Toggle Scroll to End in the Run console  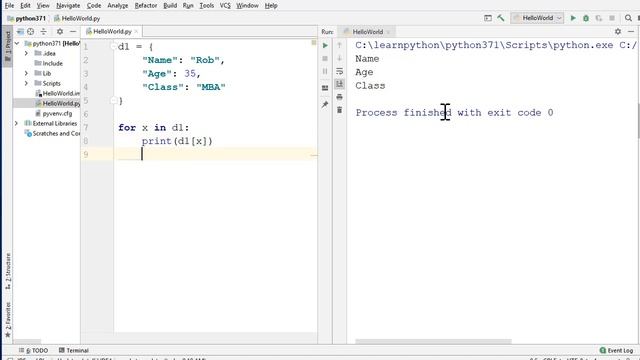tap(339, 84)
